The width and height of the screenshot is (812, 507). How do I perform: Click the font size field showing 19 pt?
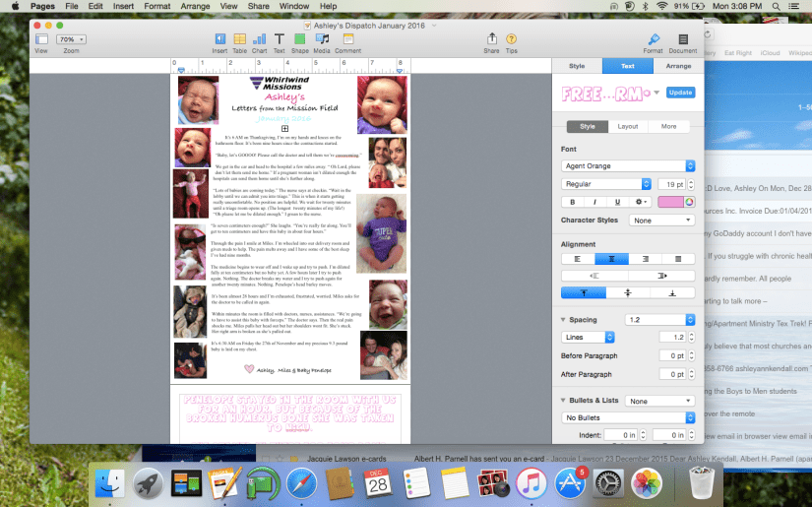[x=672, y=184]
